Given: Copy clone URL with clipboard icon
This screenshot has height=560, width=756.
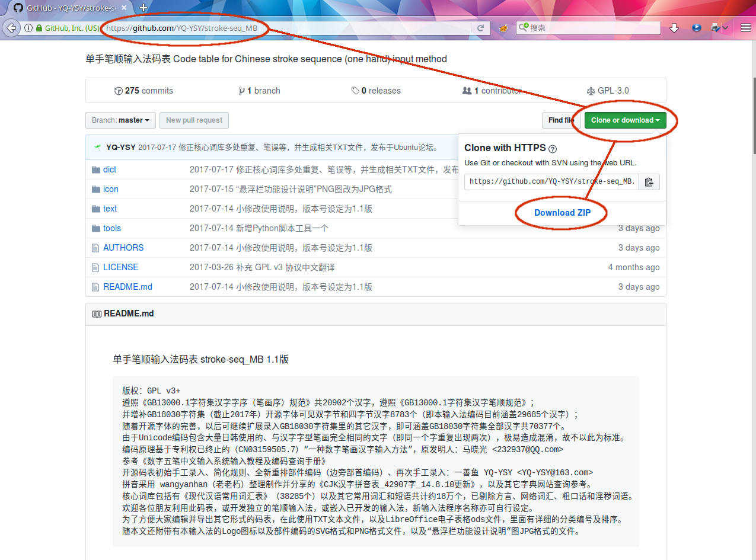Looking at the screenshot, I should [649, 182].
